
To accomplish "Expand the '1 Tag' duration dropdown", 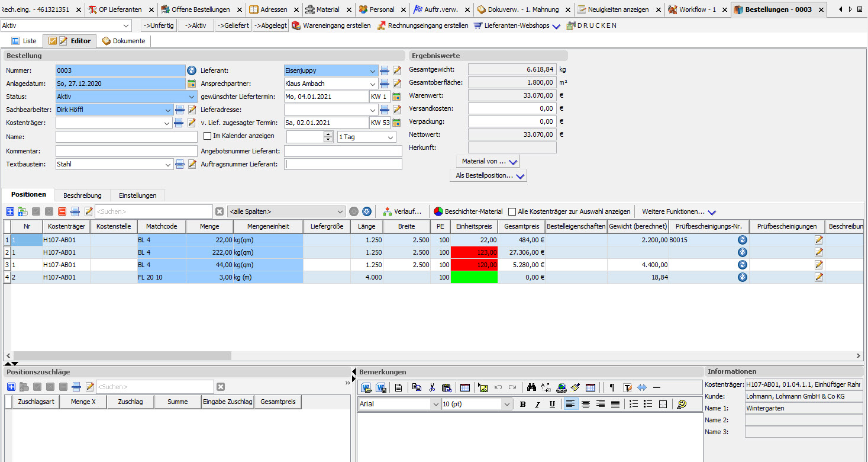I will click(x=391, y=137).
